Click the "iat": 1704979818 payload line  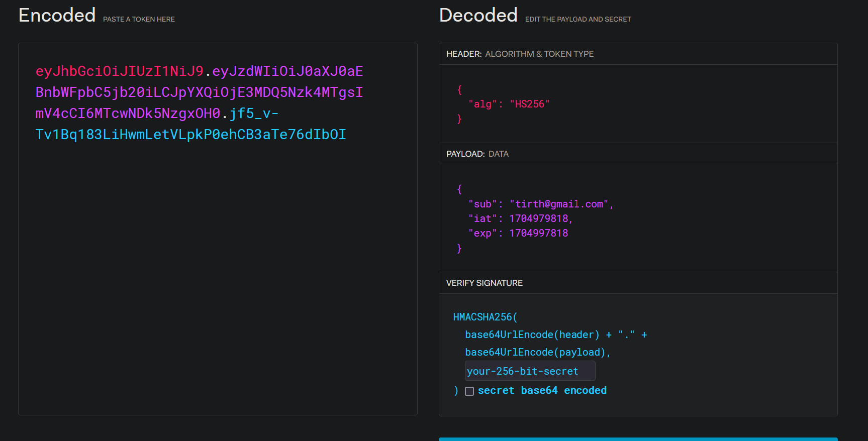[520, 218]
